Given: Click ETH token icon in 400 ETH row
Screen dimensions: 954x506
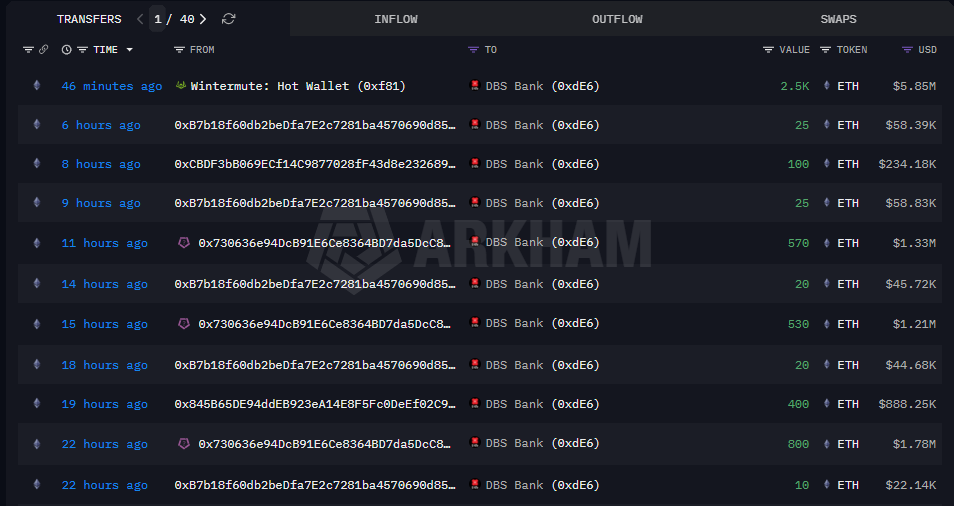Looking at the screenshot, I should point(826,403).
